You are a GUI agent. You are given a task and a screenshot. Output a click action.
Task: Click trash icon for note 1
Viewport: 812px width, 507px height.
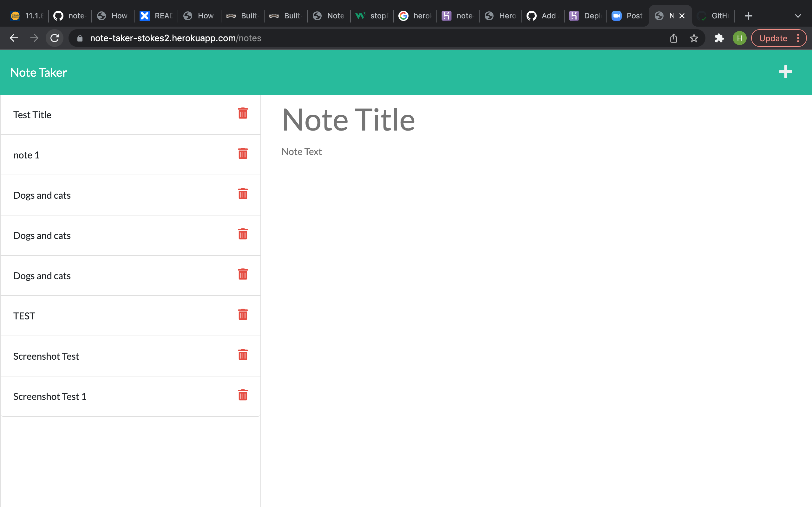coord(243,154)
